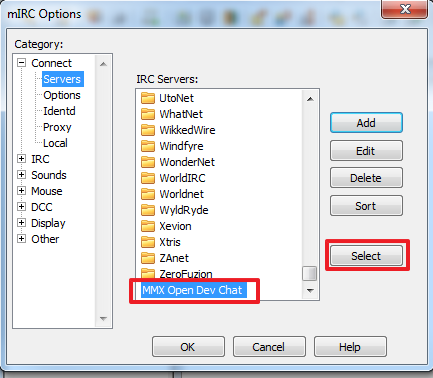Click the WorldIRC folder icon

(x=148, y=178)
